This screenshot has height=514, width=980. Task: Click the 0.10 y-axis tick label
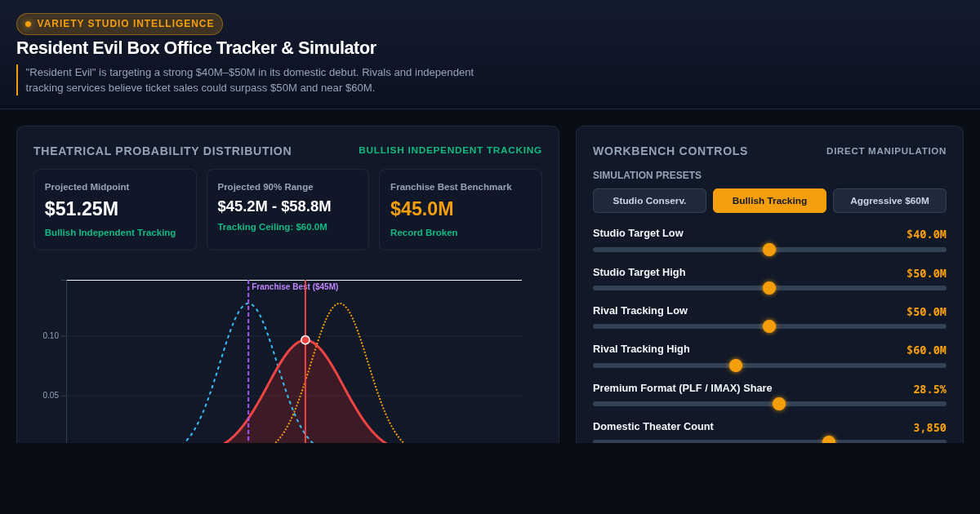(x=51, y=336)
